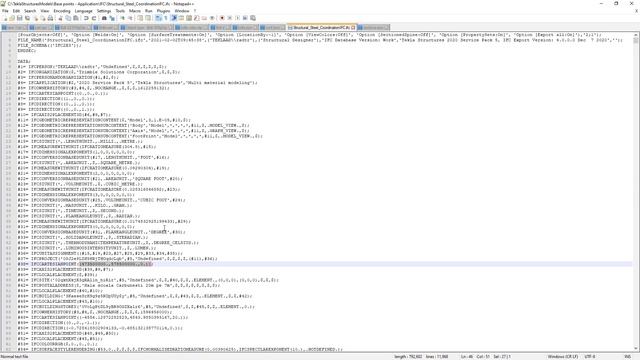
Task: Click the 'length' value in status bar
Action: [x=408, y=357]
